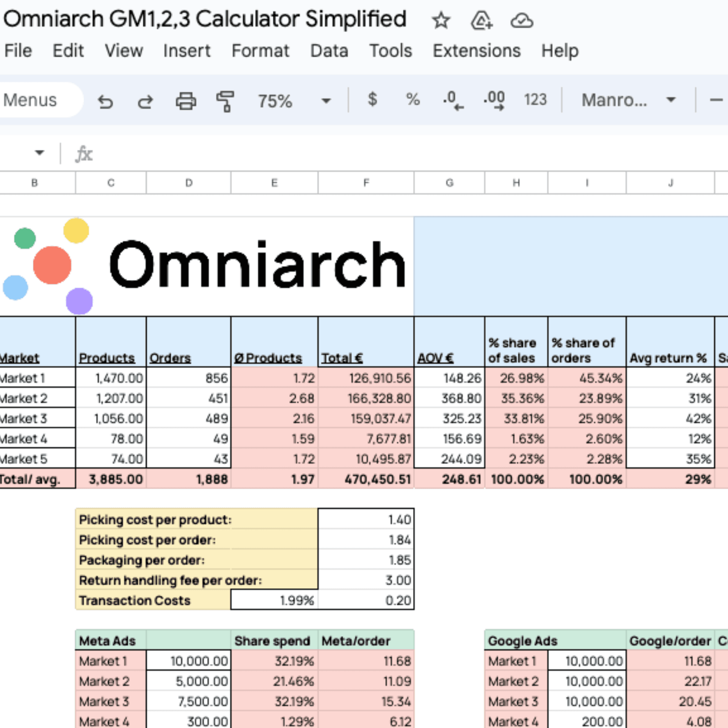Check the cloud save status

coord(522,20)
